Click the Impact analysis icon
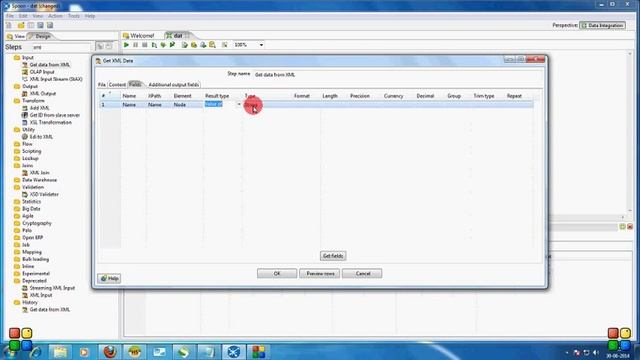640x360 pixels. [x=194, y=45]
